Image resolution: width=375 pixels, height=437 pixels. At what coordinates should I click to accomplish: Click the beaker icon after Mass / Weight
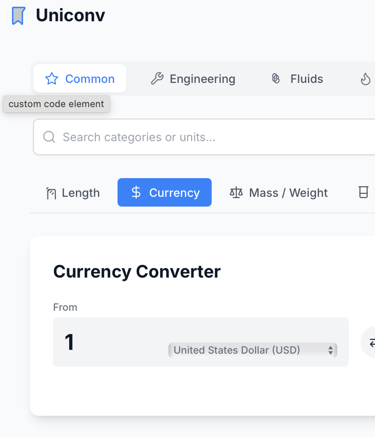[x=363, y=192]
